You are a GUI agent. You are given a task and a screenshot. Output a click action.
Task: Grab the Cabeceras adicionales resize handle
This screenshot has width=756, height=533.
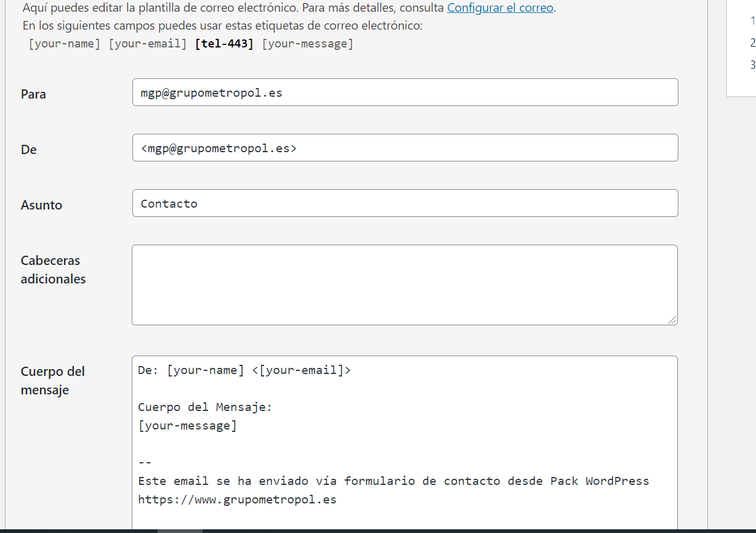[672, 320]
